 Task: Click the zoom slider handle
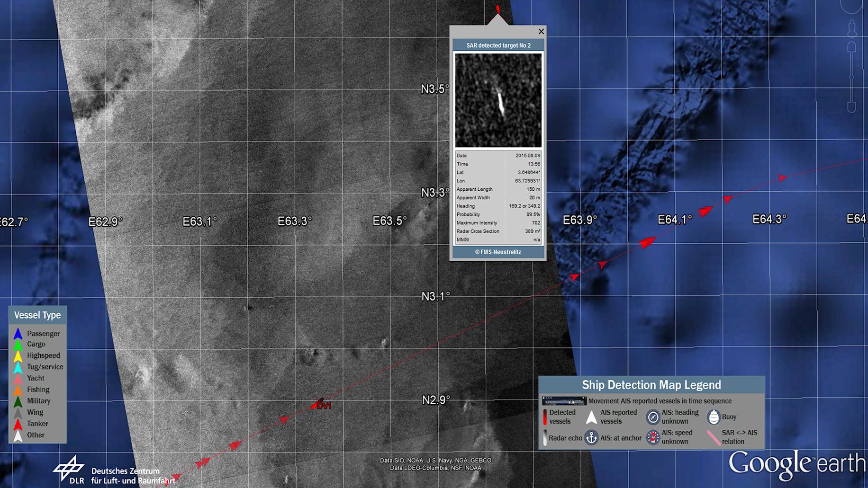coord(851,77)
